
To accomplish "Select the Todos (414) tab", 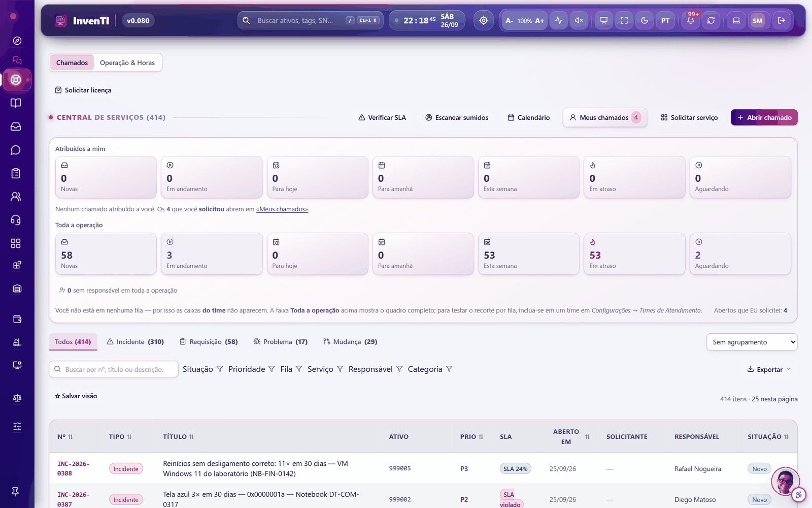I will 73,342.
